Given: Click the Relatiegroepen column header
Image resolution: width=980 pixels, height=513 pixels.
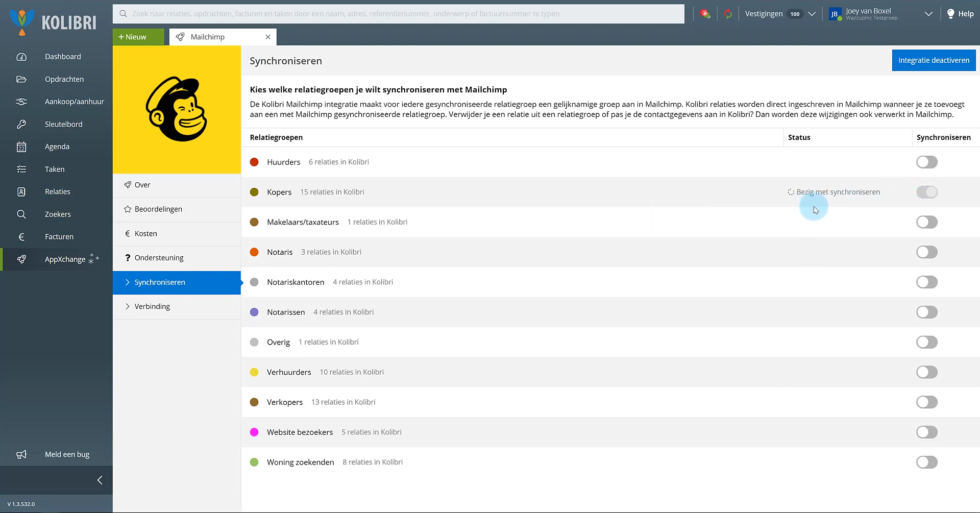Looking at the screenshot, I should (x=276, y=137).
